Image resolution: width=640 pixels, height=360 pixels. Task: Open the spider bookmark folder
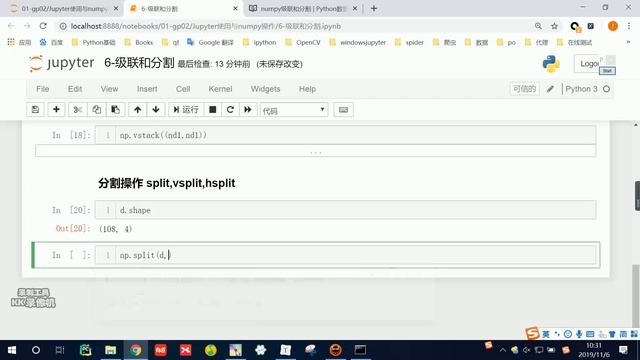coord(410,42)
